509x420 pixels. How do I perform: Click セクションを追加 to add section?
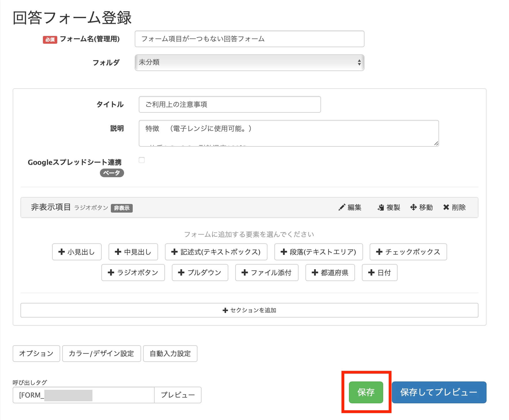click(x=249, y=310)
